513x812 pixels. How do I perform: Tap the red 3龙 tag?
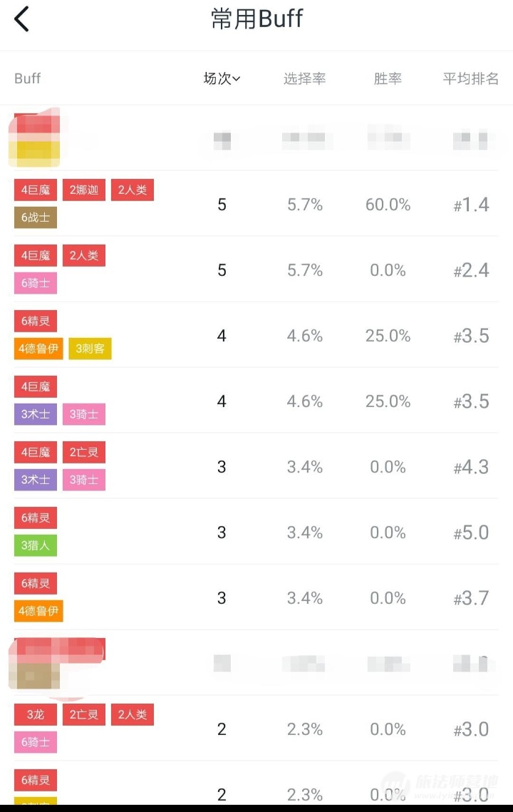coord(36,714)
